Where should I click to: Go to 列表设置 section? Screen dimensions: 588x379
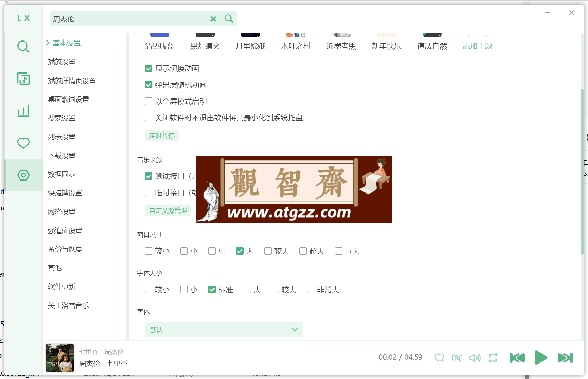[x=62, y=137]
